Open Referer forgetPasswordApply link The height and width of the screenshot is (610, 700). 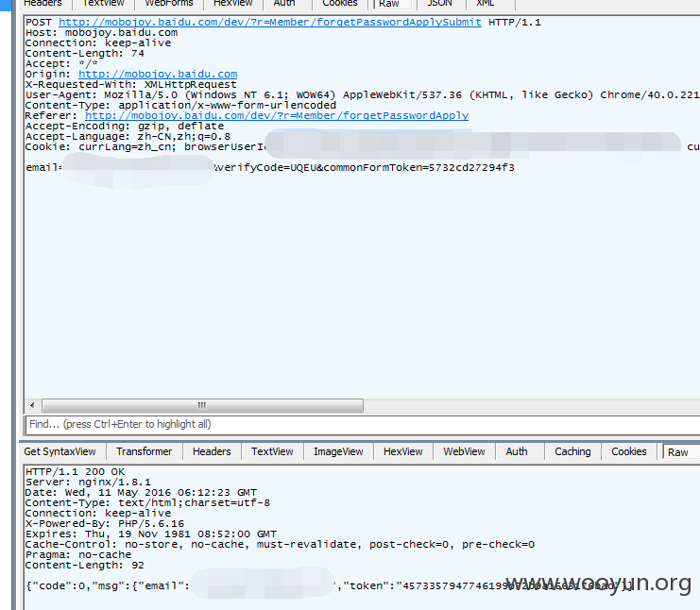click(277, 115)
